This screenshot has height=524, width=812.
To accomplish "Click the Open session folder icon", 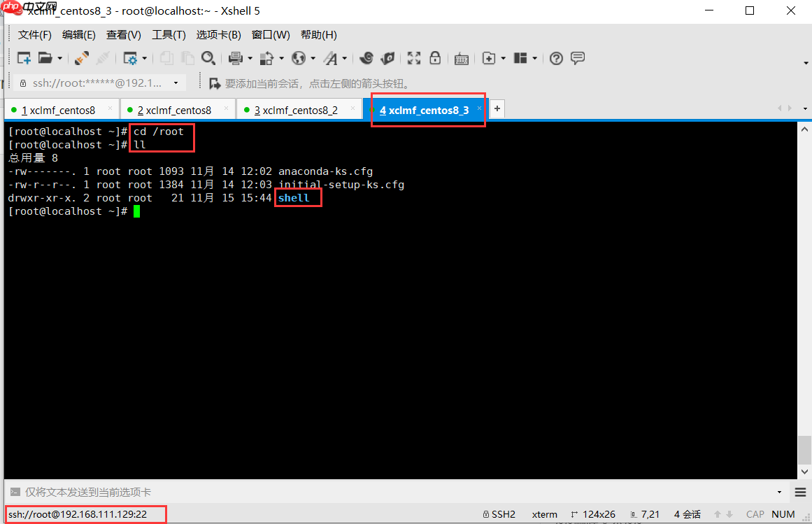I will coord(45,58).
